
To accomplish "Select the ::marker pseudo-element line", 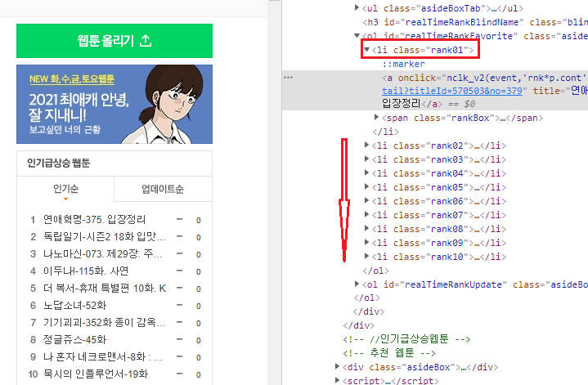I will coord(403,64).
